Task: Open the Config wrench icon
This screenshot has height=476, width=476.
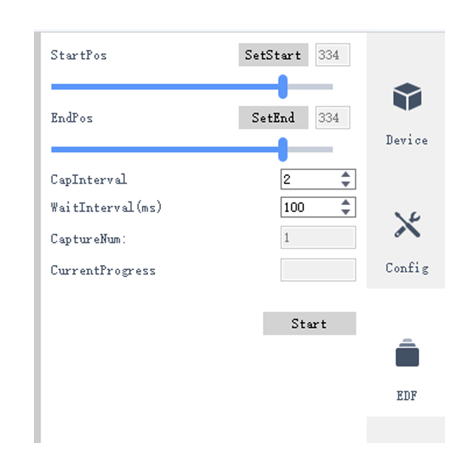Action: pyautogui.click(x=407, y=224)
